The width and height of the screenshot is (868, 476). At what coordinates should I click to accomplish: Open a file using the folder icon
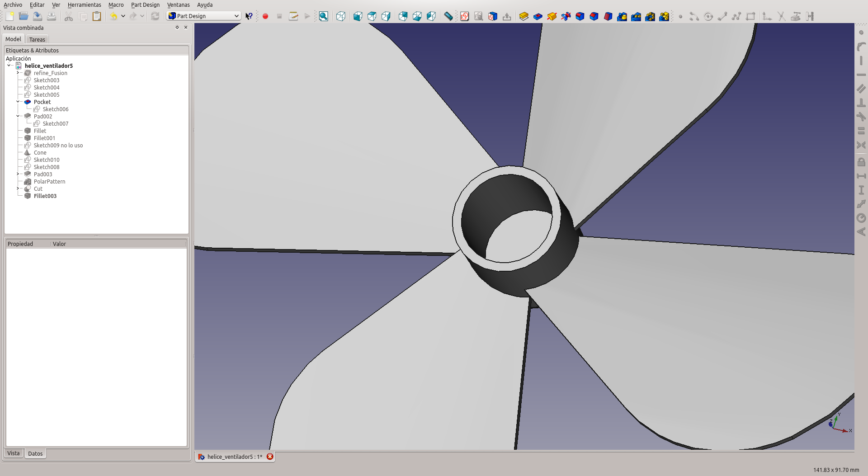pos(24,16)
